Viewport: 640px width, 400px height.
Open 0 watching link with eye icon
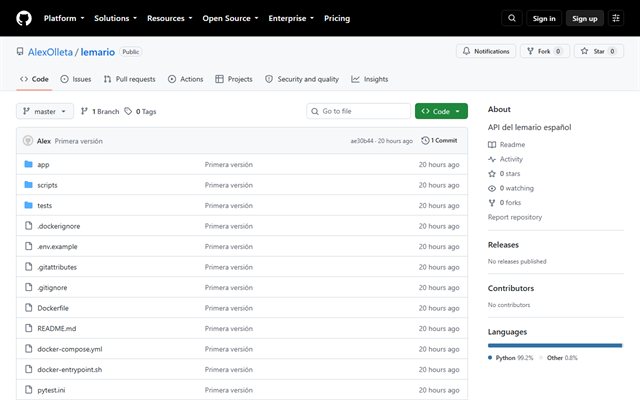point(511,188)
